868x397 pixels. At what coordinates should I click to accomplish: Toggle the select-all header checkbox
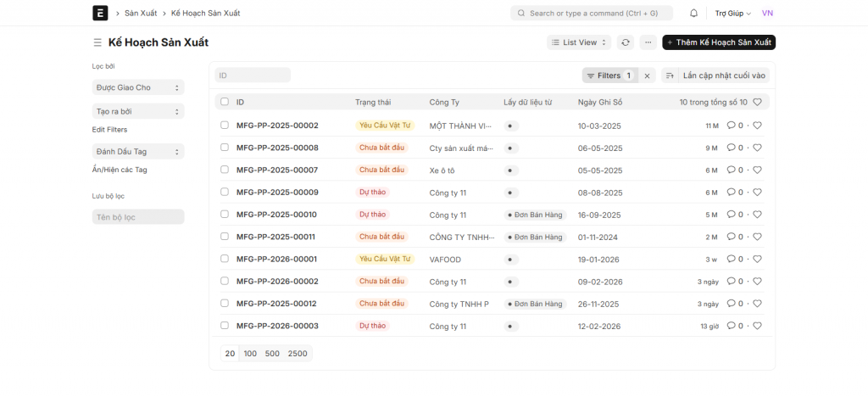click(x=224, y=102)
